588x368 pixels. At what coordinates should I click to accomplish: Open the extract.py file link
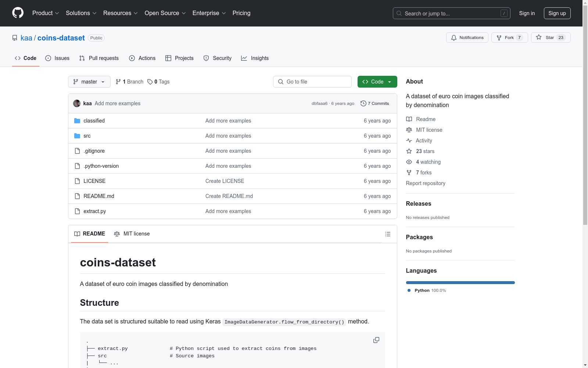pos(94,211)
